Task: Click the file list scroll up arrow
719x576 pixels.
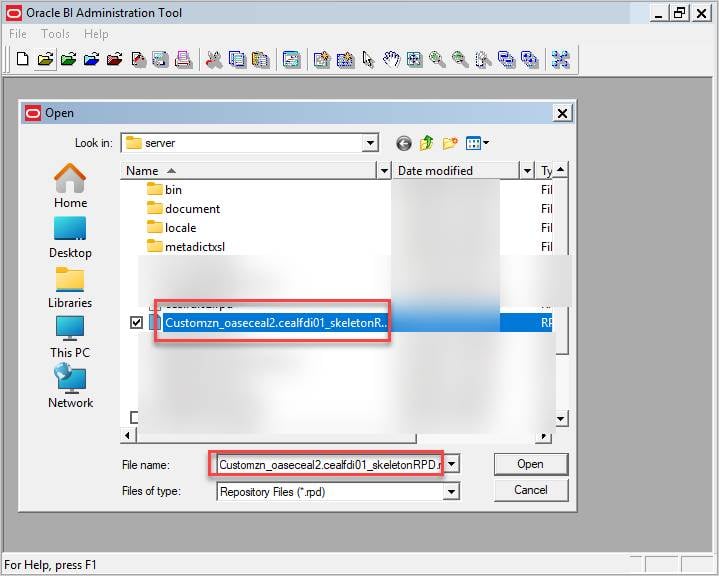Action: coord(560,170)
